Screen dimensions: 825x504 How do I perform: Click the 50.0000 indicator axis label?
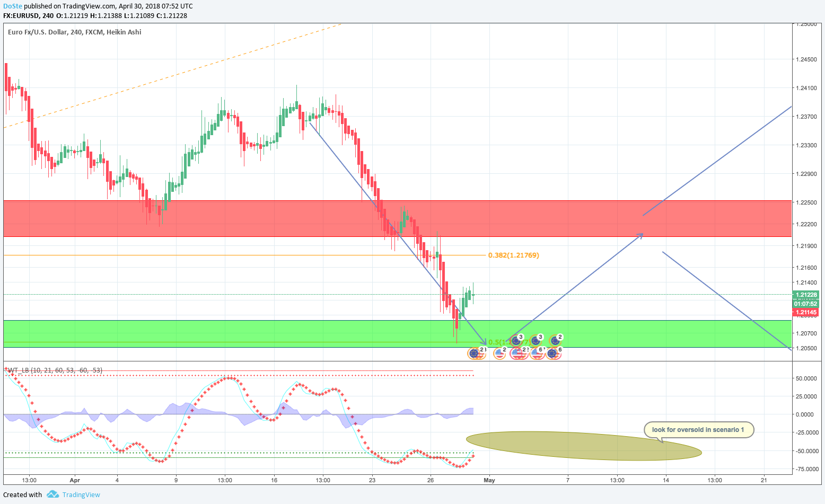point(806,378)
